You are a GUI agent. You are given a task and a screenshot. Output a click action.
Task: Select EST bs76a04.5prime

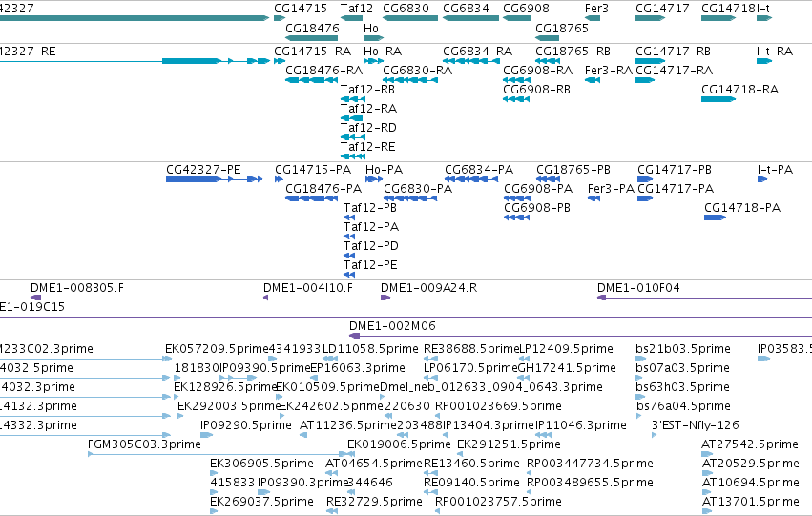pyautogui.click(x=683, y=405)
